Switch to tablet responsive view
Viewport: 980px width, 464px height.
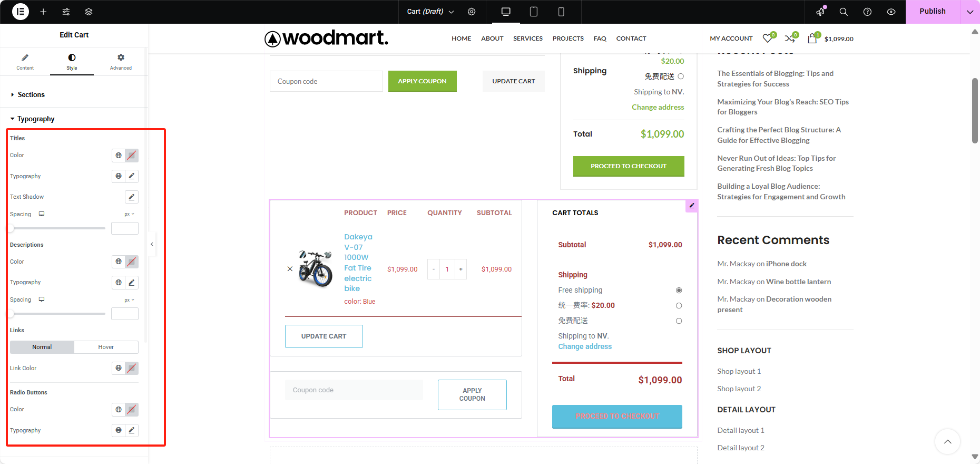point(533,12)
